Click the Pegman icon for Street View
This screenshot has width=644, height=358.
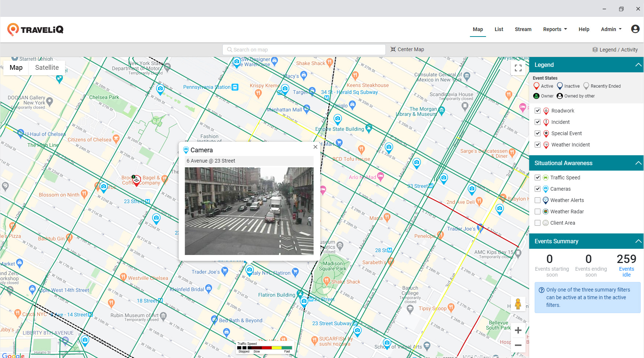tap(518, 304)
